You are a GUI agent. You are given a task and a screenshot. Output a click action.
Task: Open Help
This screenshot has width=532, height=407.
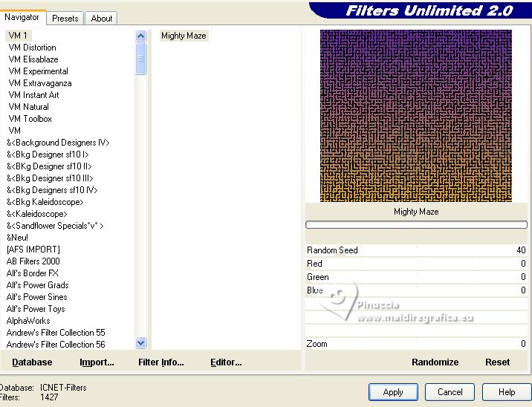click(507, 392)
